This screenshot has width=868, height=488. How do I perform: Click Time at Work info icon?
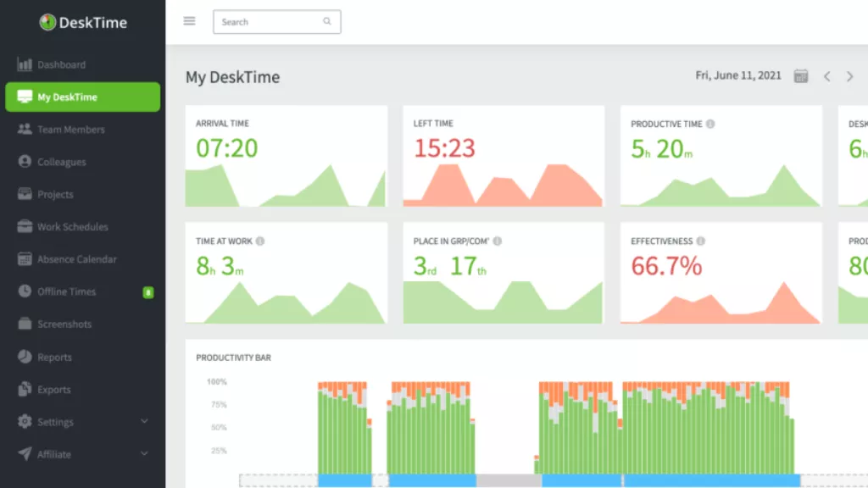(259, 241)
